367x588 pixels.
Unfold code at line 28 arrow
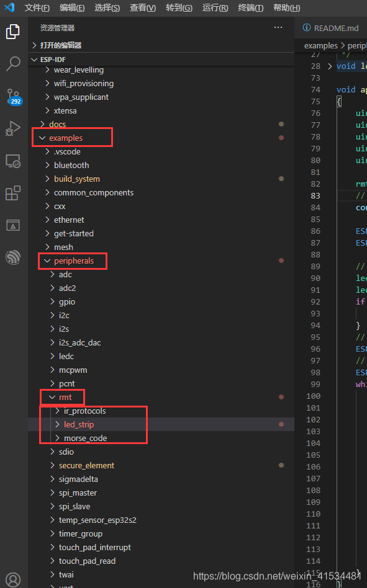tap(330, 66)
